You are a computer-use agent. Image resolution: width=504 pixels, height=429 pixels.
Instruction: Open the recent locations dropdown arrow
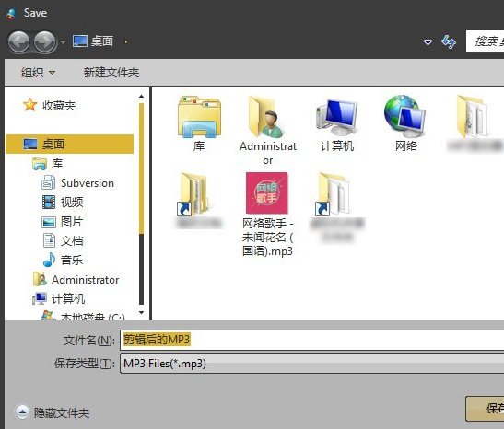[63, 42]
